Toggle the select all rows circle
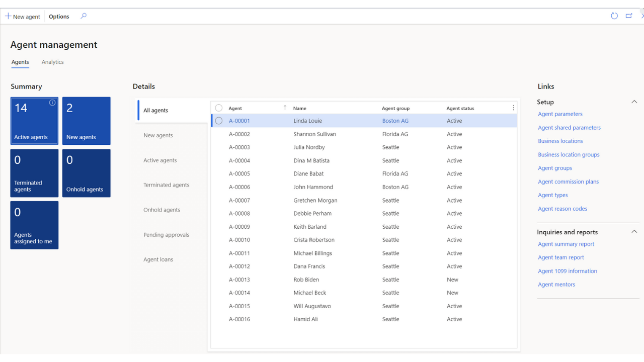The height and width of the screenshot is (362, 644). click(x=219, y=108)
